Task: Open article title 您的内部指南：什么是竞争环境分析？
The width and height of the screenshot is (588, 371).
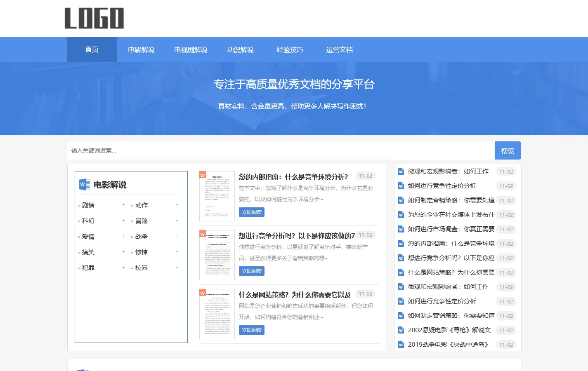Action: [293, 177]
